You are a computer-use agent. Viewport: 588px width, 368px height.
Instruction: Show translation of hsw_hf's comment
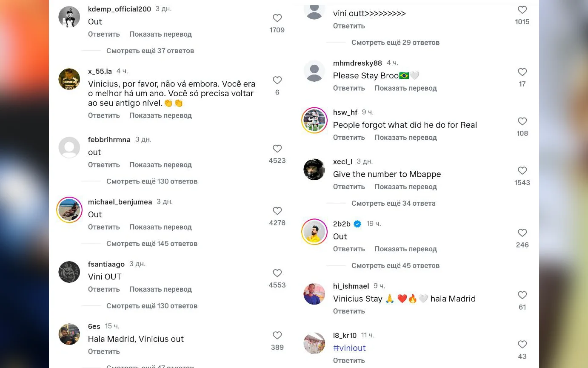pyautogui.click(x=405, y=138)
